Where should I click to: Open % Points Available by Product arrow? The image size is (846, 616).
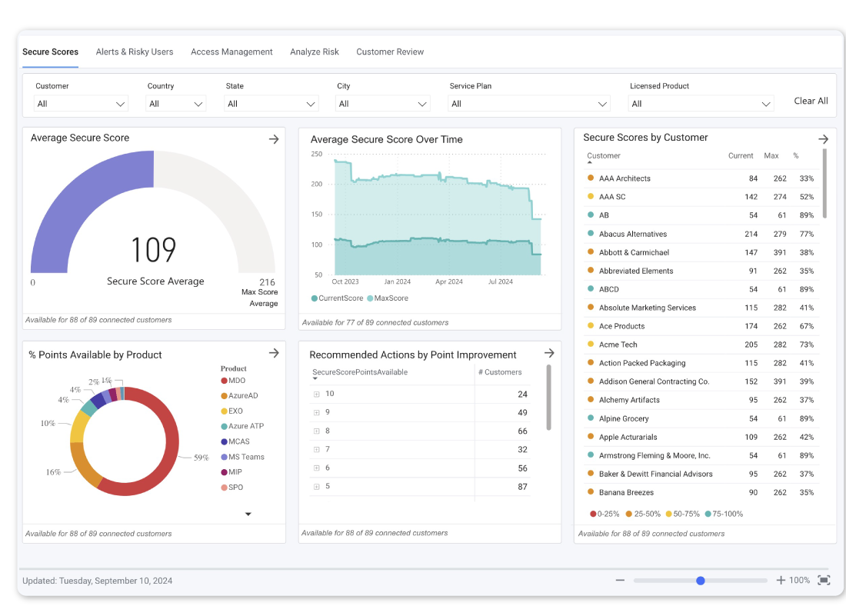click(273, 353)
